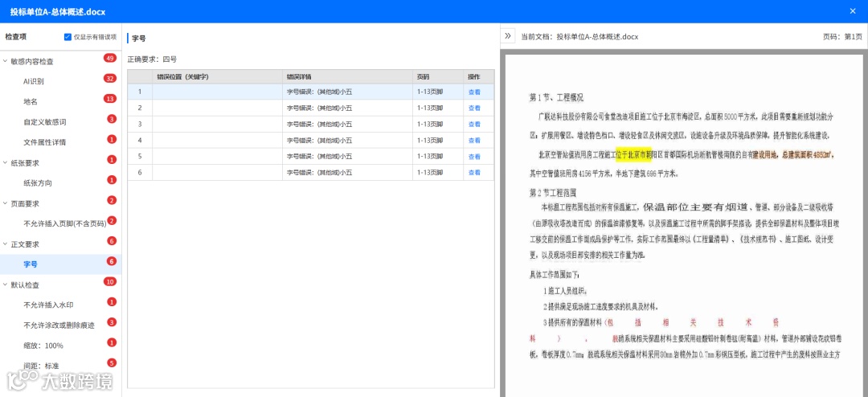Viewport: 868px width, 397px height.
Task: Click 查看 link in row 1
Action: point(474,92)
